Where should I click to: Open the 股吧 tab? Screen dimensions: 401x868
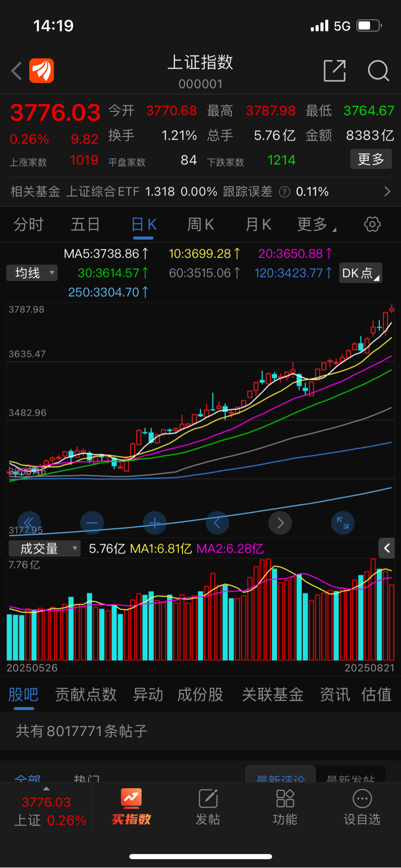tap(23, 695)
